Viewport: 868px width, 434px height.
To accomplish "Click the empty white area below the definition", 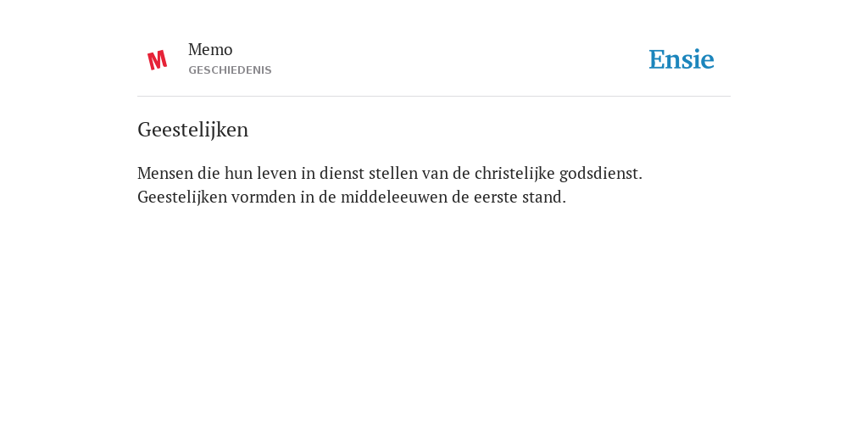I will tap(434, 315).
